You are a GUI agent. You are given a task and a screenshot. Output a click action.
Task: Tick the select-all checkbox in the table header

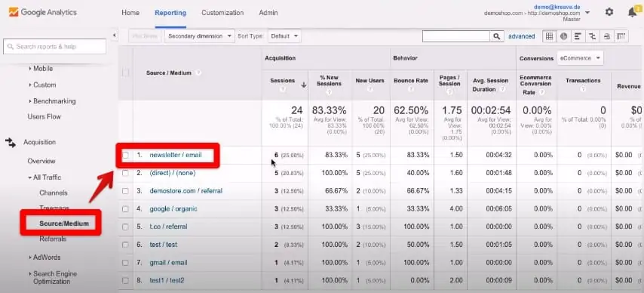click(126, 72)
